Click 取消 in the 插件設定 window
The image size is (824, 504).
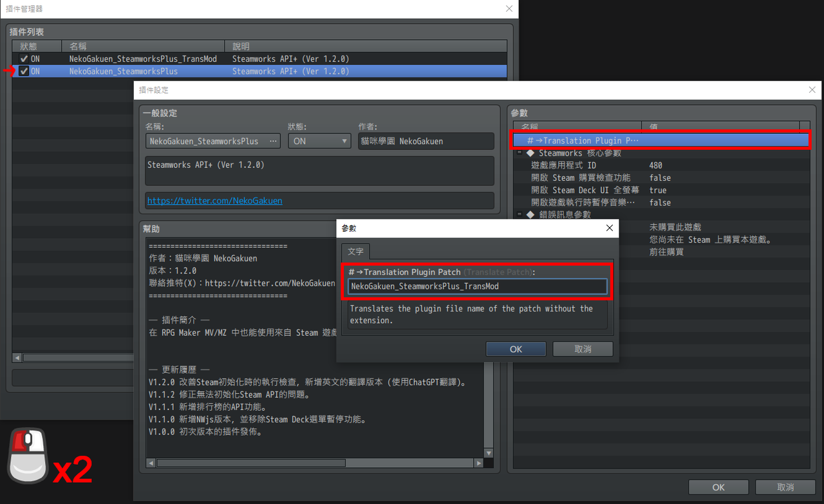[x=785, y=487]
